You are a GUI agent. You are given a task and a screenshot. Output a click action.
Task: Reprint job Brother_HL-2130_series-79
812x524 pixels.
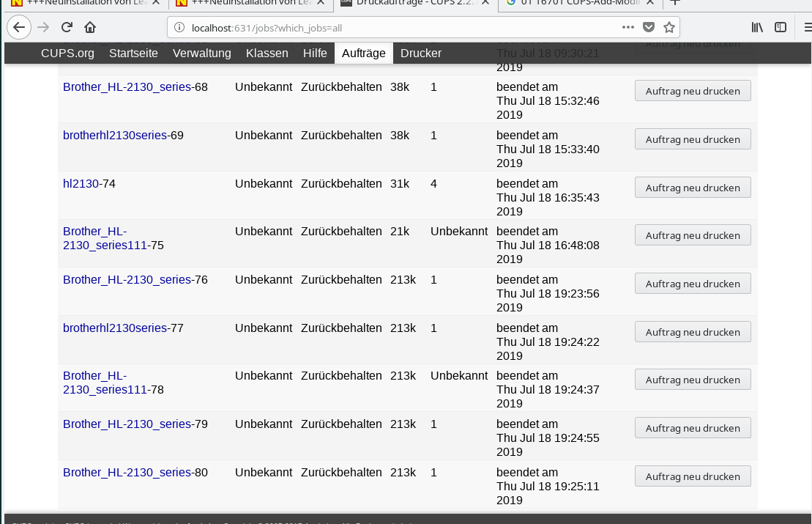click(693, 427)
